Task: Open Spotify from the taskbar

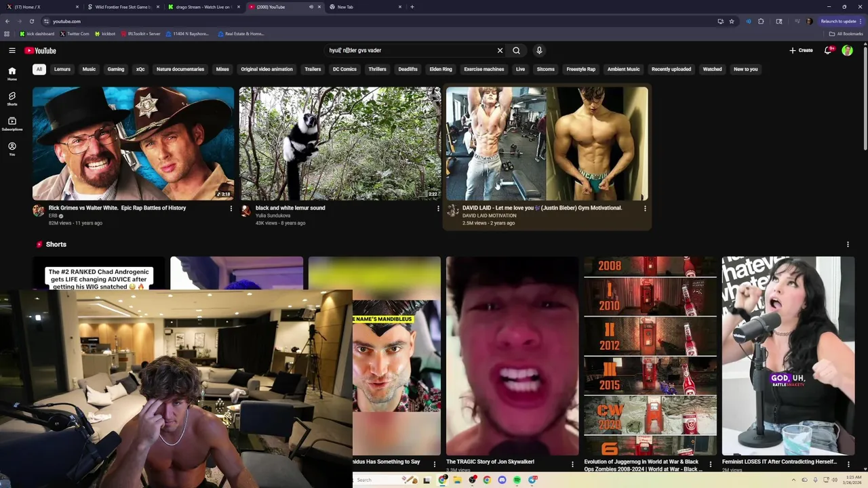Action: pyautogui.click(x=517, y=480)
